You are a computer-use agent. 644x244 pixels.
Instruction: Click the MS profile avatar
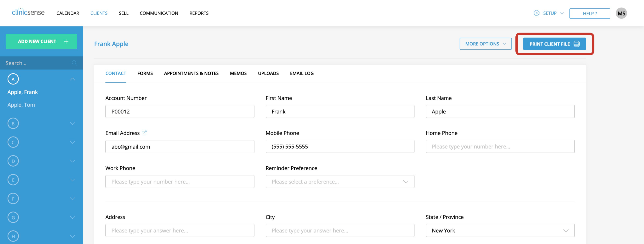(621, 13)
